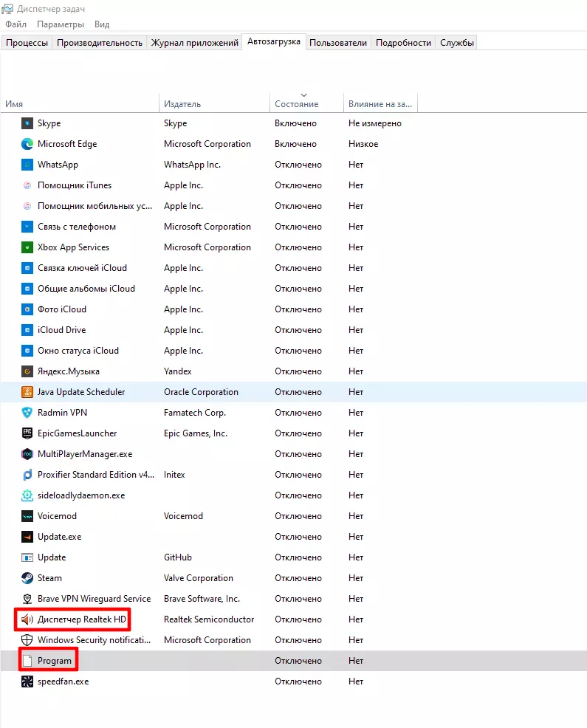Click the Xbox App Services icon
This screenshot has height=728, width=587.
click(x=27, y=247)
